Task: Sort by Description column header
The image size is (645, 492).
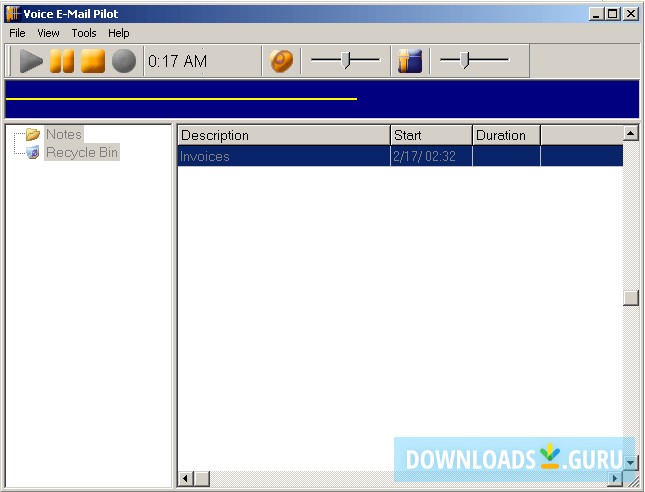Action: point(284,135)
